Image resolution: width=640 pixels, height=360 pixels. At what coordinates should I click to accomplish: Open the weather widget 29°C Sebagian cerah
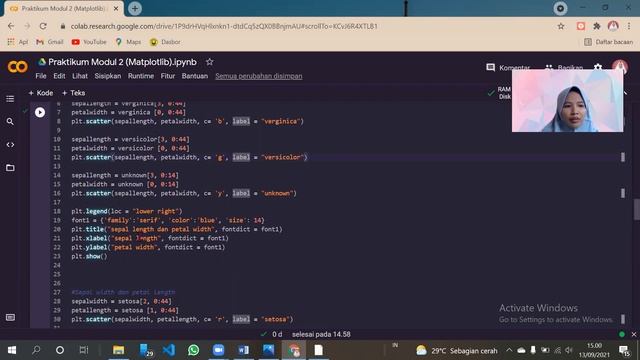coord(457,350)
